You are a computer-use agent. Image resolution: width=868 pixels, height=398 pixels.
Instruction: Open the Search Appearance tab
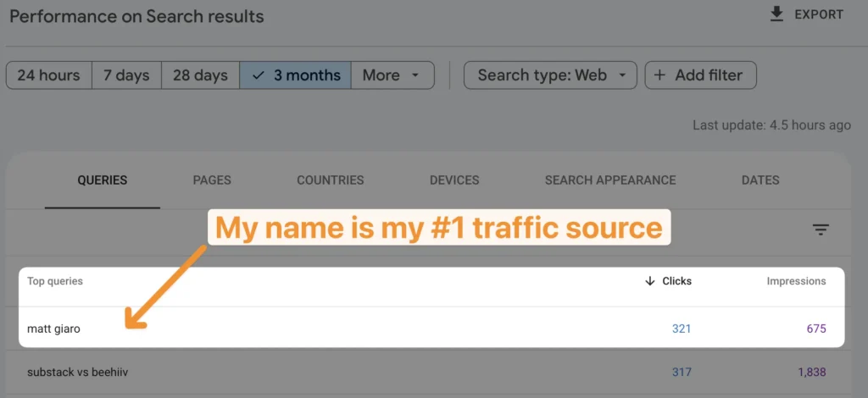(x=610, y=180)
